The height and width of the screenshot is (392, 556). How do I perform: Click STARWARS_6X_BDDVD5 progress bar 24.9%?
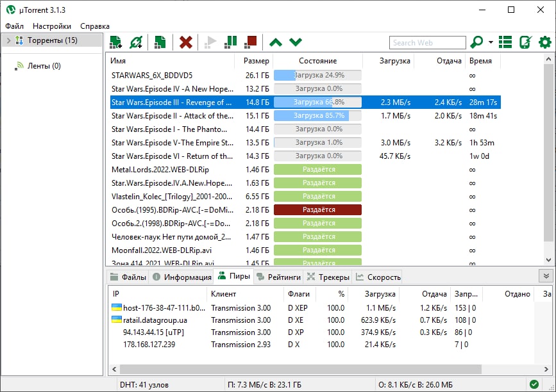click(x=317, y=75)
